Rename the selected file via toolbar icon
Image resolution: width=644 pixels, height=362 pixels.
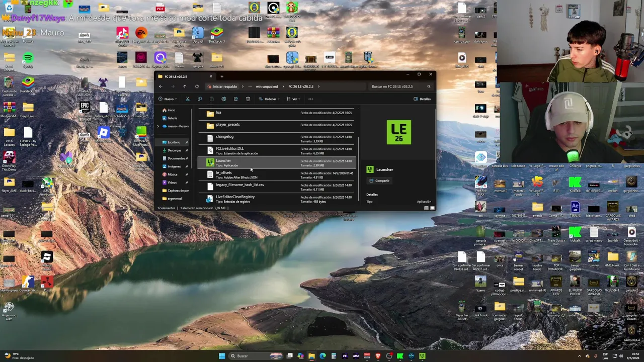pyautogui.click(x=223, y=99)
